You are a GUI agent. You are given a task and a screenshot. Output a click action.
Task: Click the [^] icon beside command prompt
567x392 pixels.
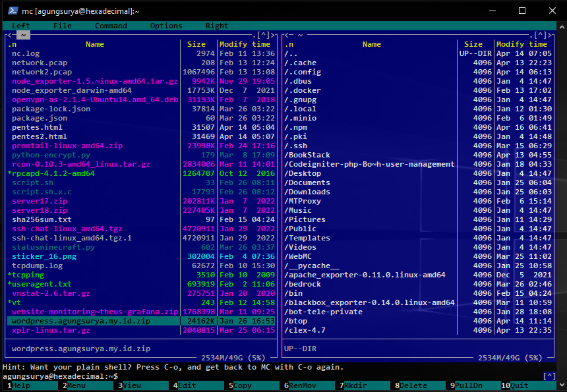click(549, 376)
